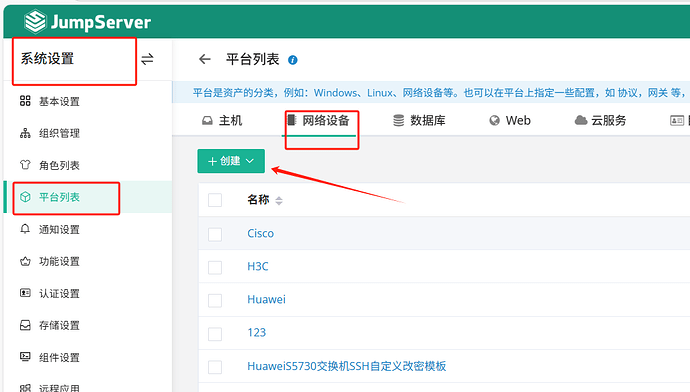Viewport: 690px width, 392px height.
Task: Open the 创建 dropdown button
Action: (231, 161)
